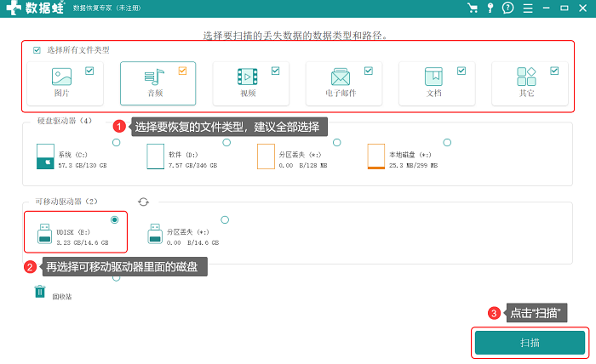Select the 系统 (C:) drive radio button
Viewport: 596px width, 364px height.
pos(117,142)
